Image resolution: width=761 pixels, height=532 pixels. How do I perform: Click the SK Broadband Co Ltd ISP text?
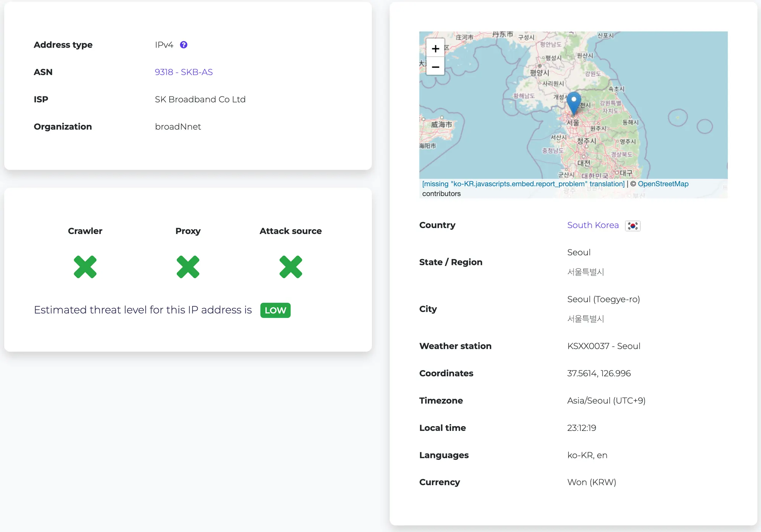tap(200, 100)
